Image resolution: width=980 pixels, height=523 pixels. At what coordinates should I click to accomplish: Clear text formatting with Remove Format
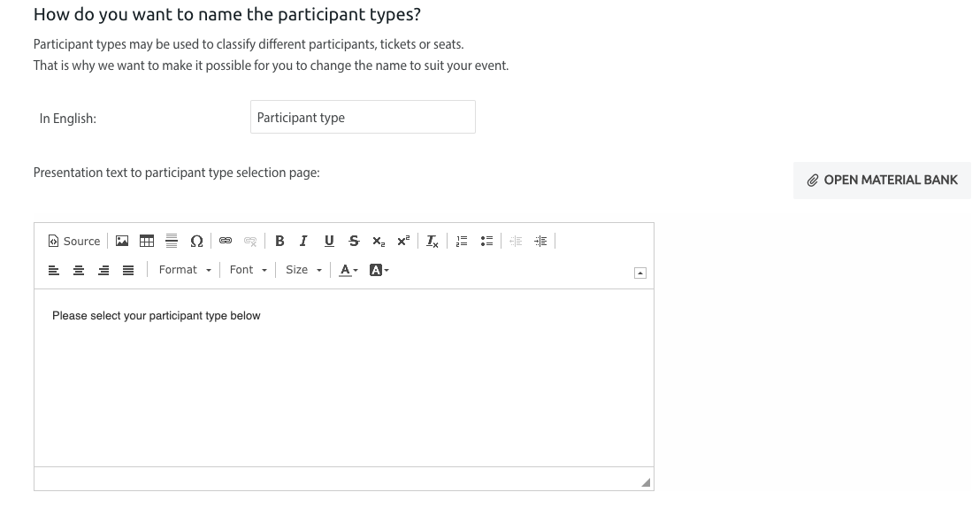pyautogui.click(x=433, y=241)
